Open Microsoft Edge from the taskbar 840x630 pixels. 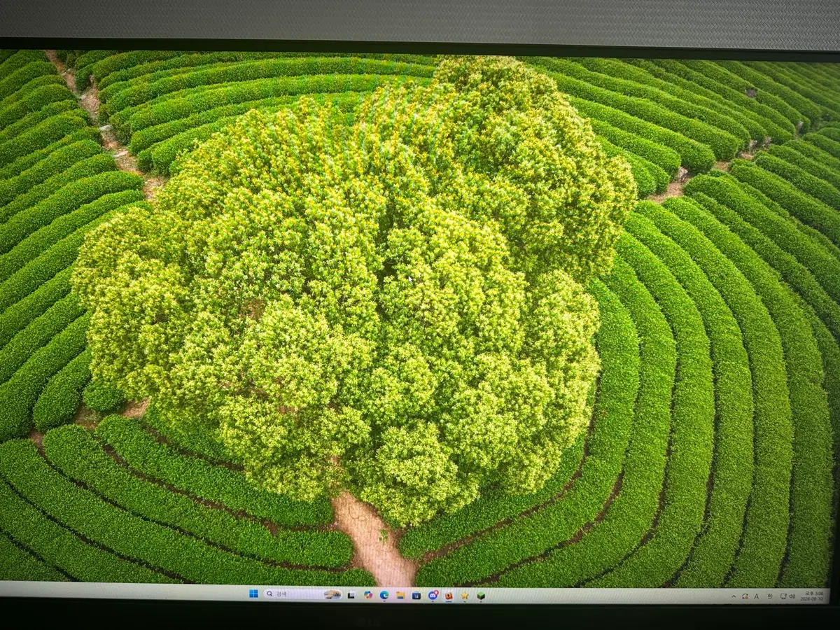[384, 595]
